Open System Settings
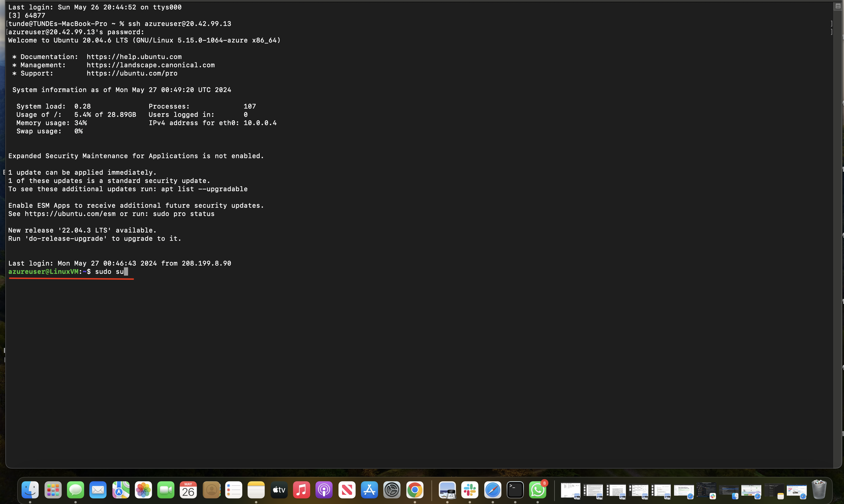Screen dimensions: 844x504 (x=392, y=490)
